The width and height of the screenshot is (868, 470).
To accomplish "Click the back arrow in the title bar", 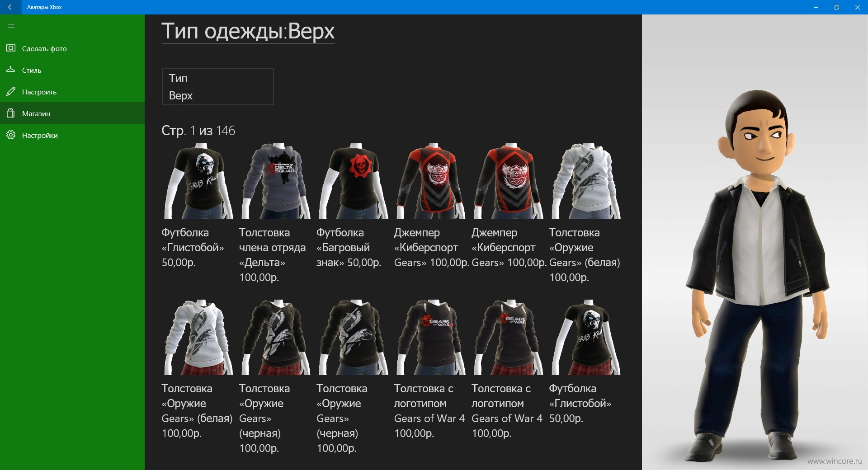I will pyautogui.click(x=11, y=7).
